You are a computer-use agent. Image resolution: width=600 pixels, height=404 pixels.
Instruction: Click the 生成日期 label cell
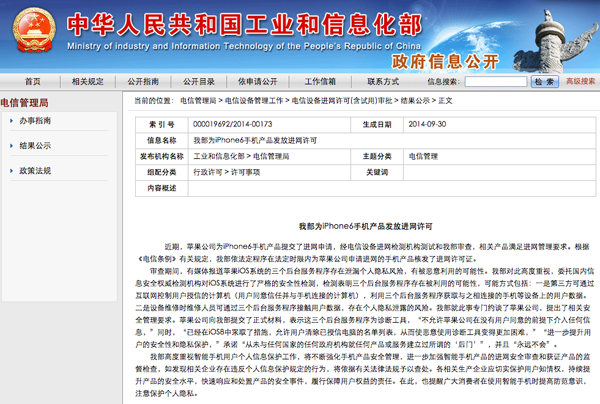click(377, 124)
